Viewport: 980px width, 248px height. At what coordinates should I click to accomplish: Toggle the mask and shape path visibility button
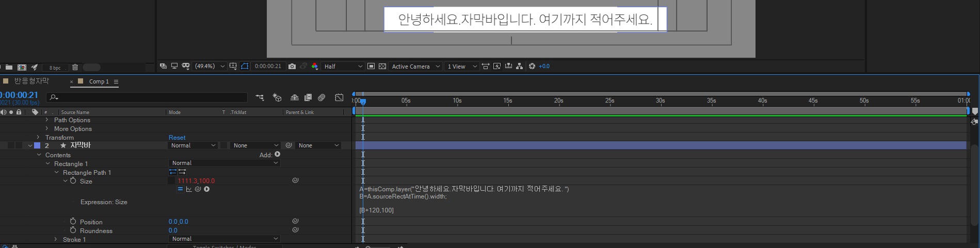(x=245, y=66)
